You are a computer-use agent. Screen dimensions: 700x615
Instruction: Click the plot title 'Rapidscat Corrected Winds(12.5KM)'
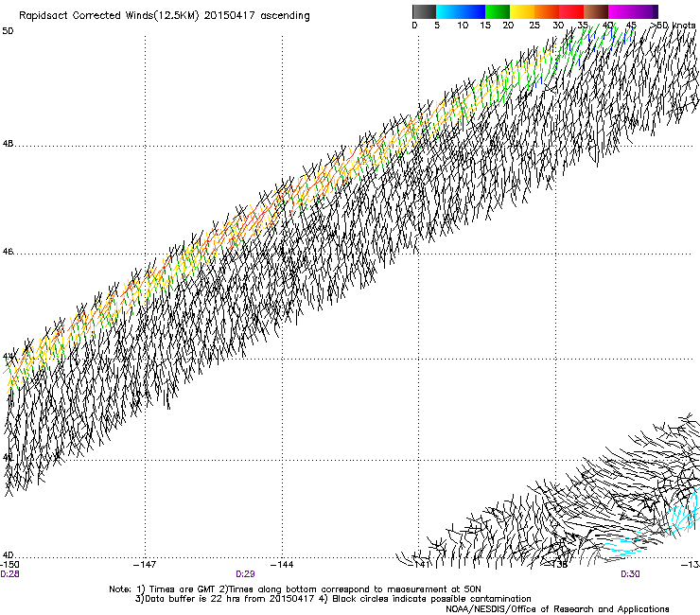pos(109,16)
